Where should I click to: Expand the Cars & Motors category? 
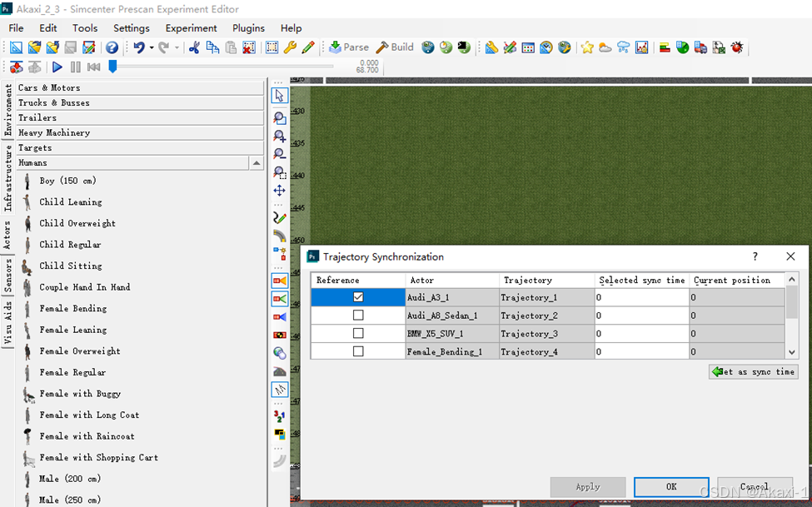pos(140,87)
